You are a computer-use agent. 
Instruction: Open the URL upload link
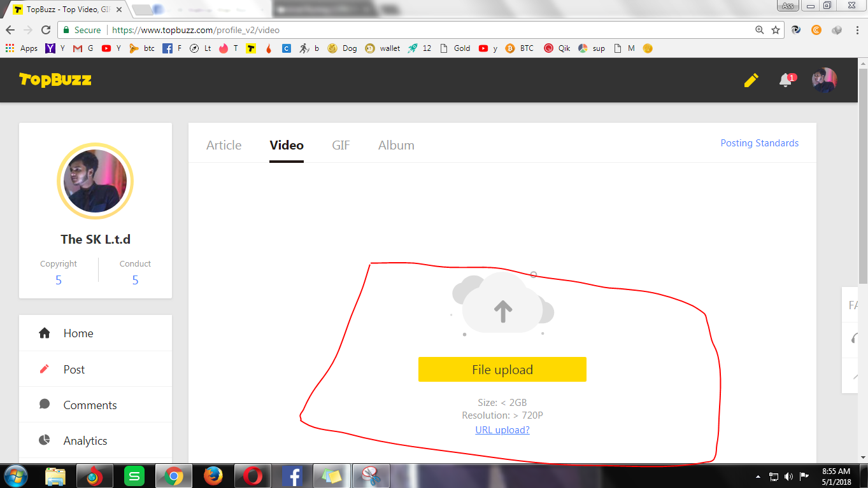click(502, 430)
